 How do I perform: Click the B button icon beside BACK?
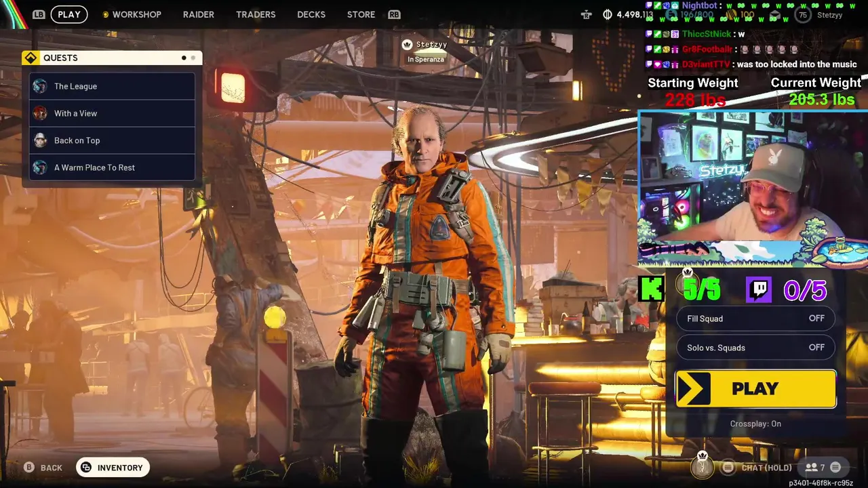pyautogui.click(x=28, y=467)
